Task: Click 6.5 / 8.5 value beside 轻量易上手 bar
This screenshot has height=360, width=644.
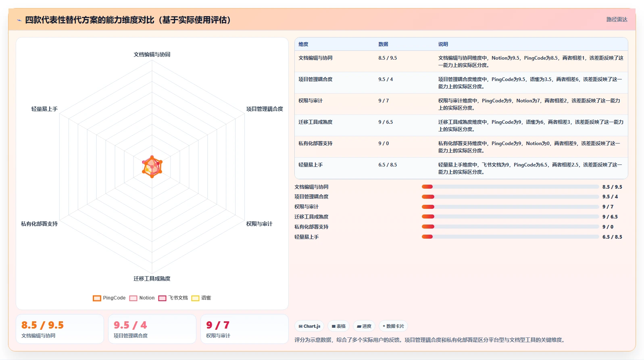Action: pyautogui.click(x=612, y=237)
